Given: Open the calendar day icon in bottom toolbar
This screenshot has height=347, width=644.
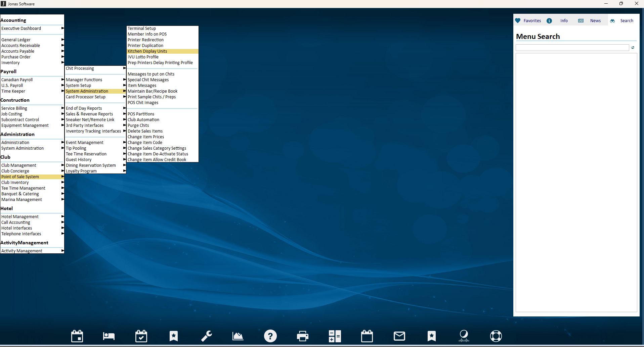Looking at the screenshot, I should tap(77, 336).
